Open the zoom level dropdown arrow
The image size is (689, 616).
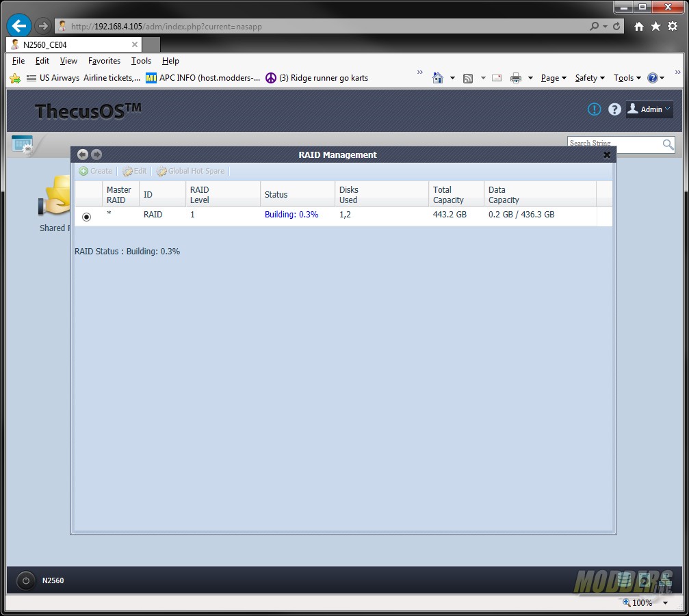[x=665, y=603]
